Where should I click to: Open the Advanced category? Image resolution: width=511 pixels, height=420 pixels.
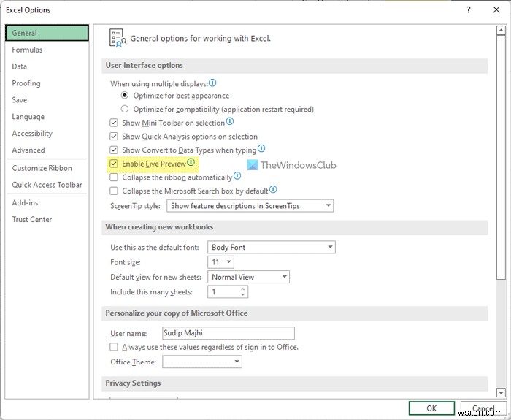(x=47, y=150)
